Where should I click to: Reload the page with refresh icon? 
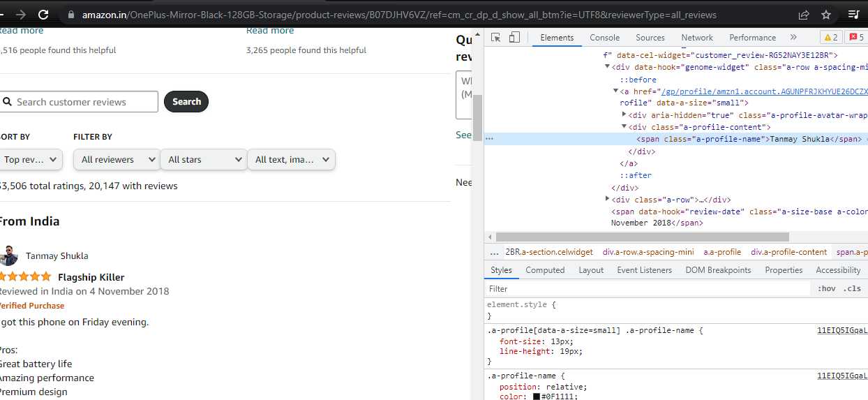tap(43, 15)
